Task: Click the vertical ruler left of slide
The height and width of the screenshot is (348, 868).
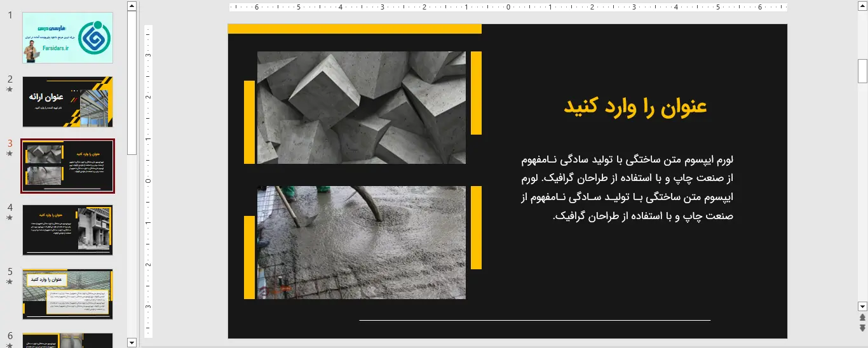Action: 149,181
